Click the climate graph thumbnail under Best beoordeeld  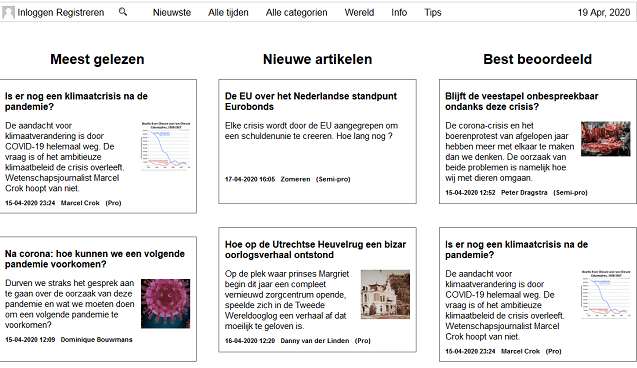point(606,294)
